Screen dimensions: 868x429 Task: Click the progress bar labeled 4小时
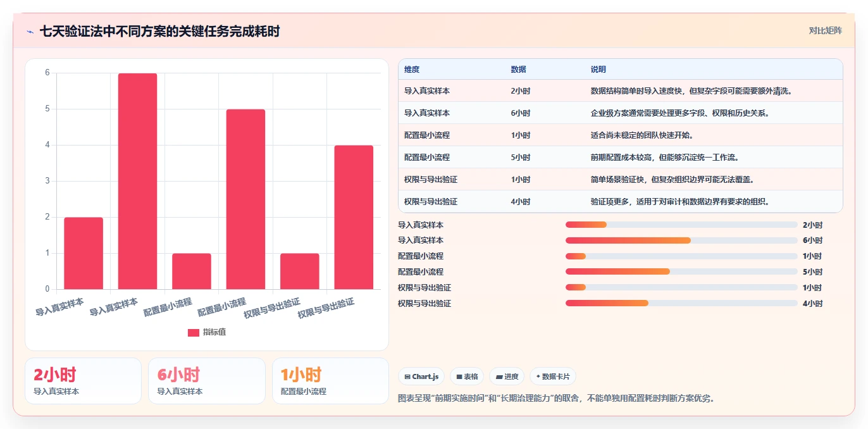(681, 304)
